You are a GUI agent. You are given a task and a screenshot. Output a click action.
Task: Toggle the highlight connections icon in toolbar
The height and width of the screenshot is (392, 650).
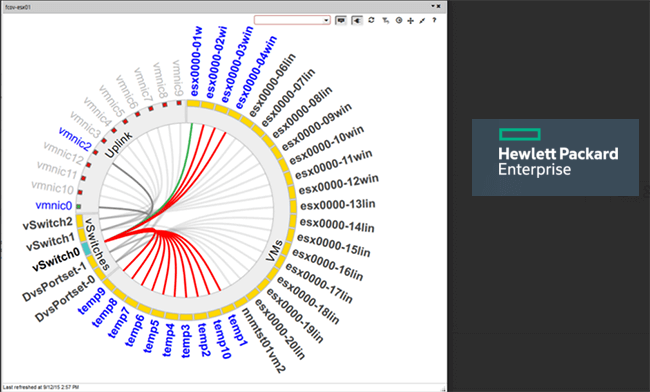pos(357,20)
